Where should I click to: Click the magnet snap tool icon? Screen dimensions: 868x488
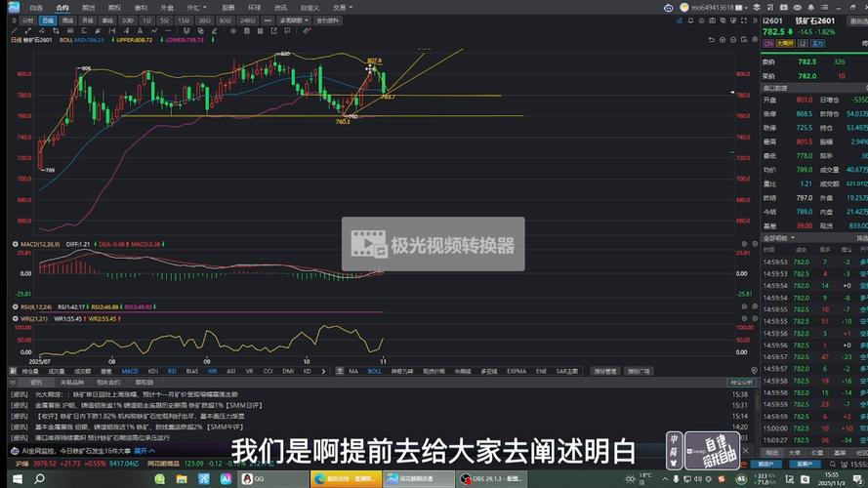tap(186, 31)
